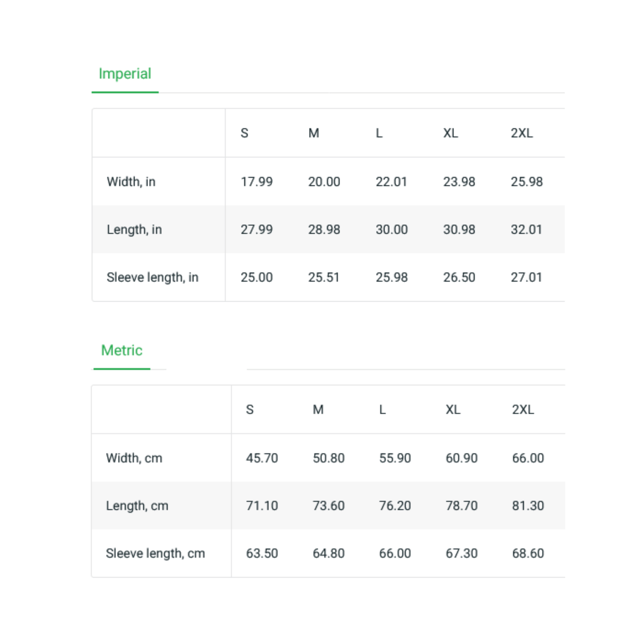Select the 76.20 length cell

coord(395,506)
